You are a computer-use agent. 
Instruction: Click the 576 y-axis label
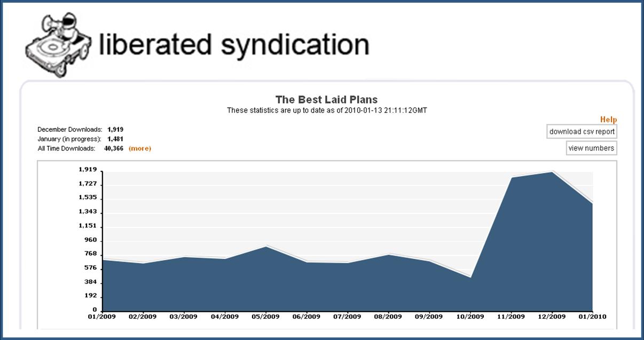pyautogui.click(x=91, y=268)
